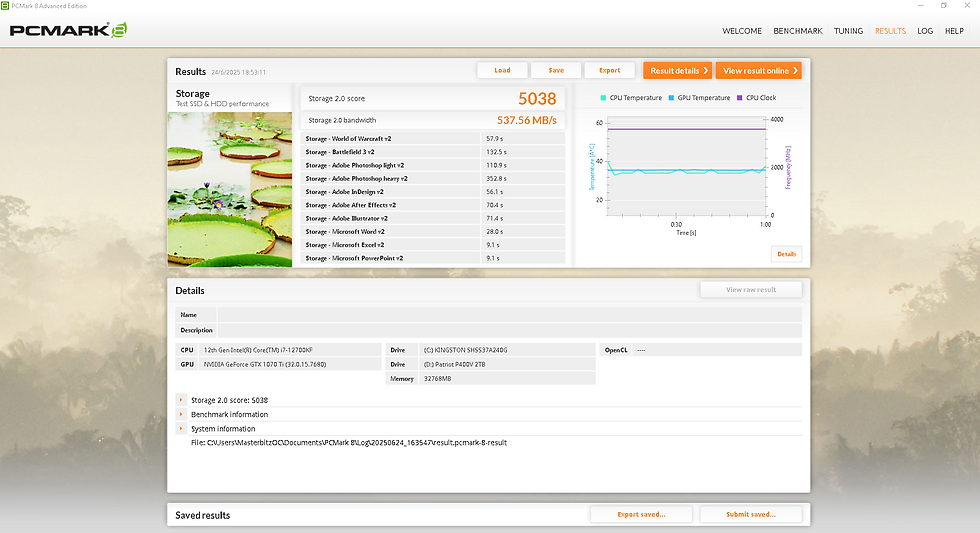Click the Name input field
The height and width of the screenshot is (533, 980).
tap(509, 315)
